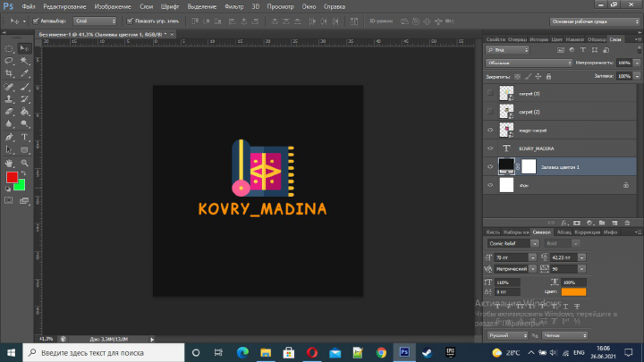Open the layer opacity dropdown arrow
Viewport: 644px width, 362px height.
(x=637, y=63)
